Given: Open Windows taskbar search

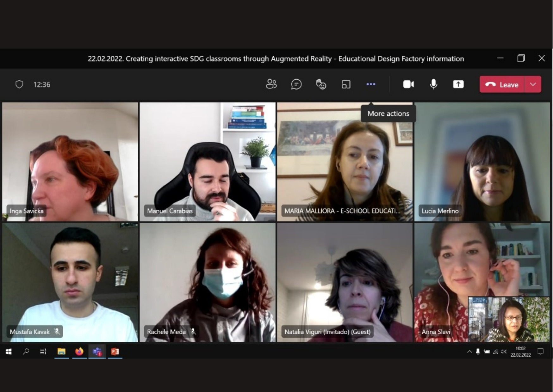Looking at the screenshot, I should (26, 351).
